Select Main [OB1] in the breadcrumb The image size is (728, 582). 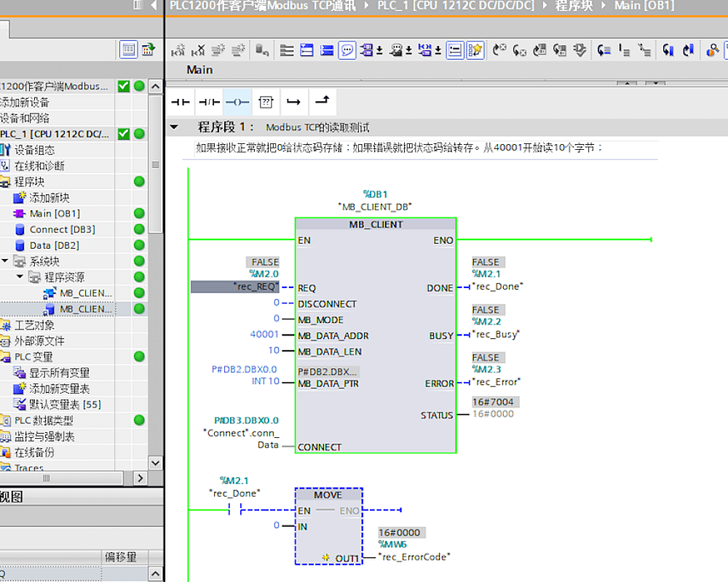pos(644,6)
